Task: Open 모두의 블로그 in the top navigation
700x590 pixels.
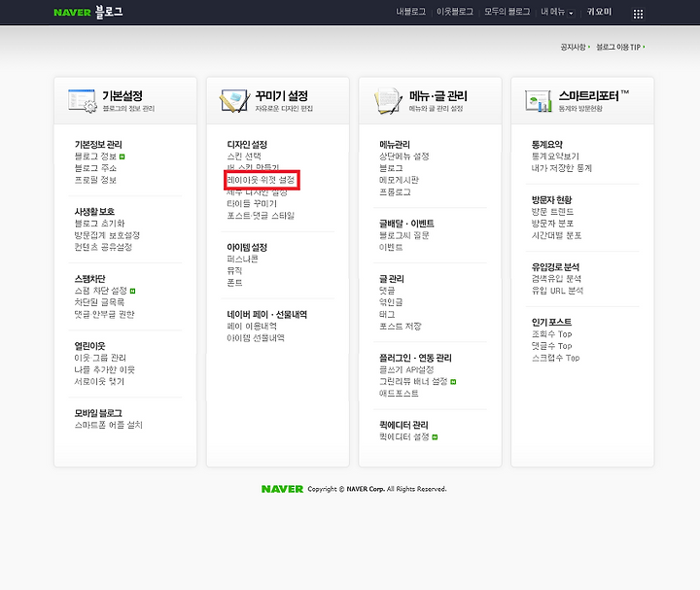Action: pos(507,12)
